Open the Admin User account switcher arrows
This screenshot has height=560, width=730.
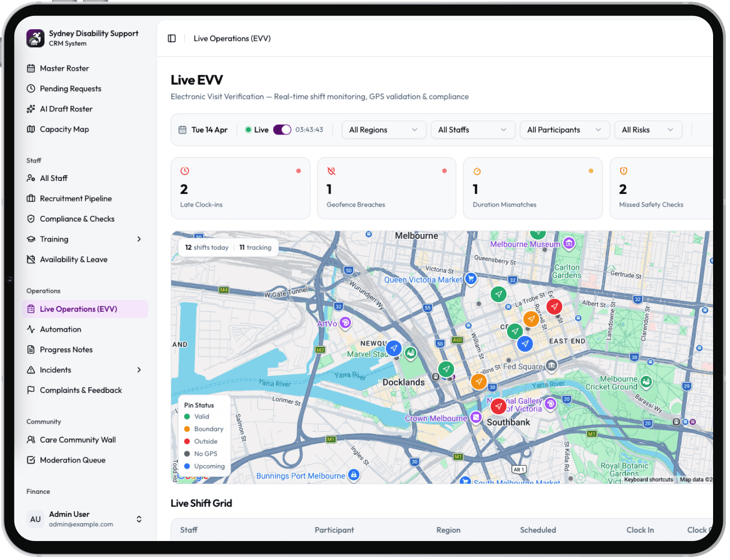(x=139, y=519)
